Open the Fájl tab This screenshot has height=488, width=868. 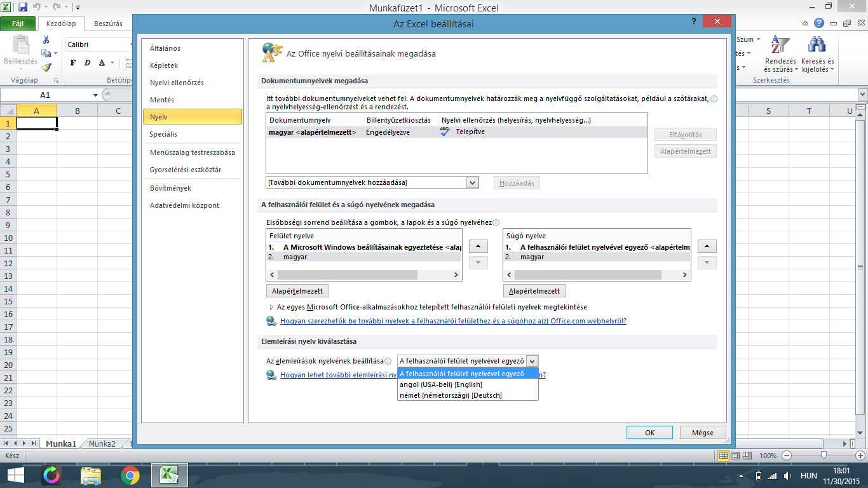(x=18, y=24)
